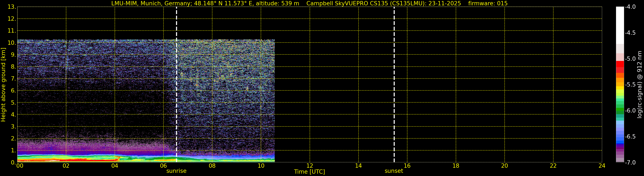
Task: Click the "Height above ground [km]" axis title
Action: [3, 85]
